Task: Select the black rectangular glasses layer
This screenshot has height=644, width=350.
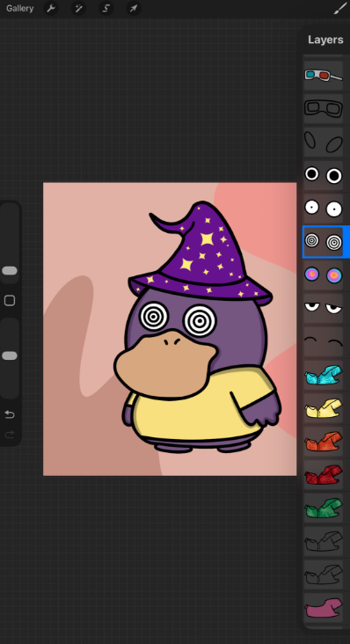Action: [324, 109]
